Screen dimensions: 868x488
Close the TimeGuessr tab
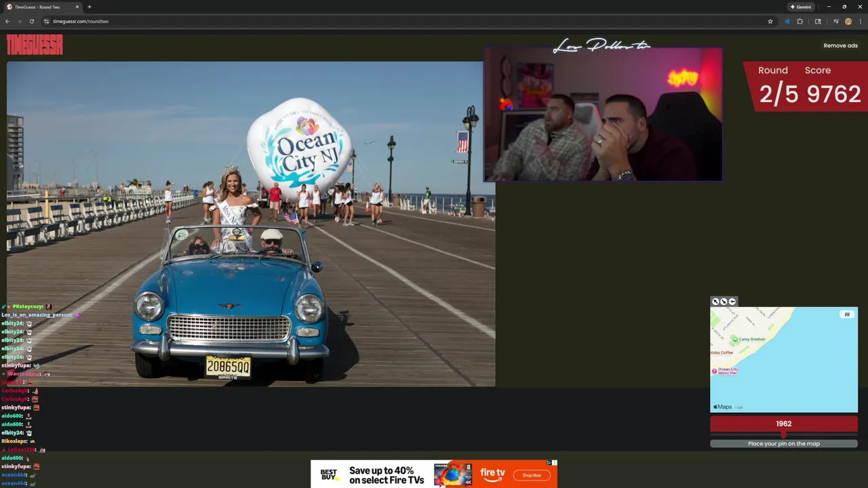coord(77,7)
